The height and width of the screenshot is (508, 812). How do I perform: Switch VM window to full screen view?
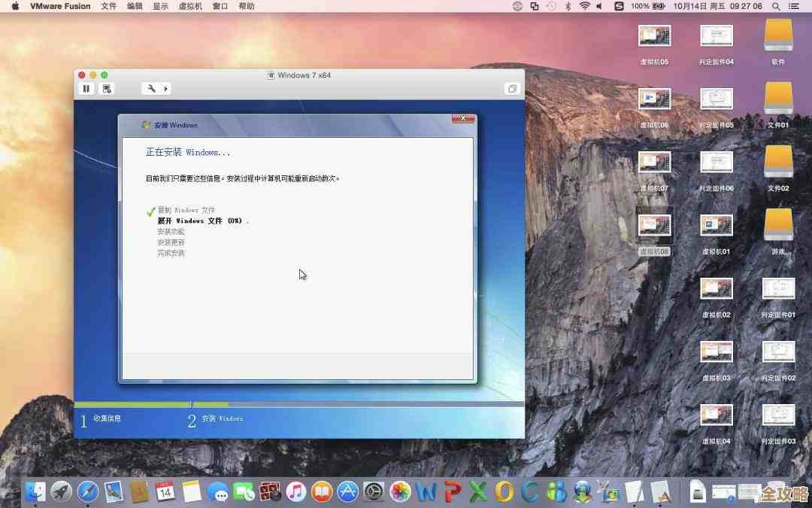coord(513,89)
